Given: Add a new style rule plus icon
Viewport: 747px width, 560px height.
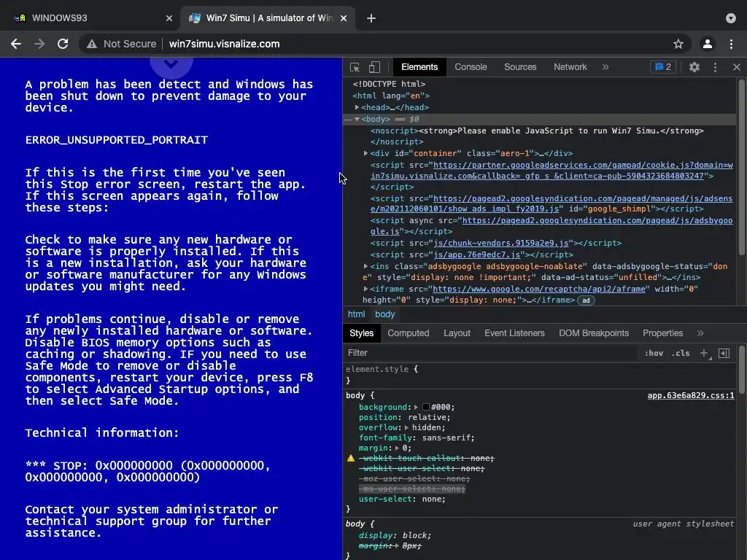Looking at the screenshot, I should coord(704,353).
